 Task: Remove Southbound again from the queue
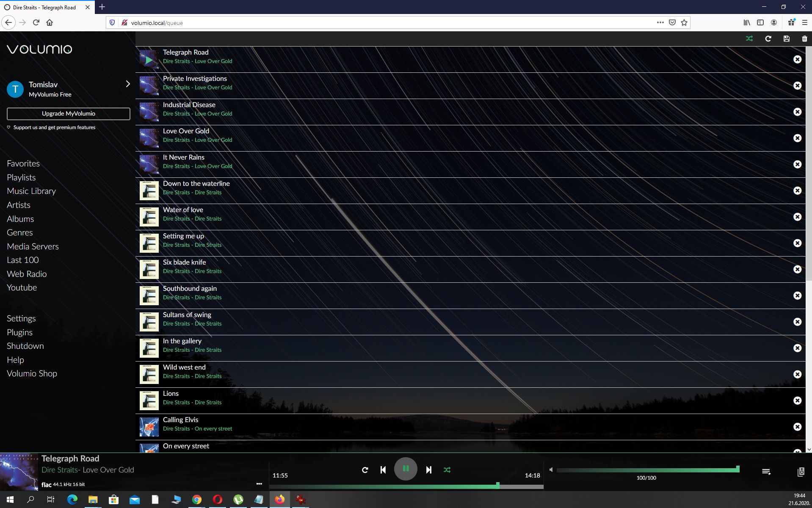point(797,295)
